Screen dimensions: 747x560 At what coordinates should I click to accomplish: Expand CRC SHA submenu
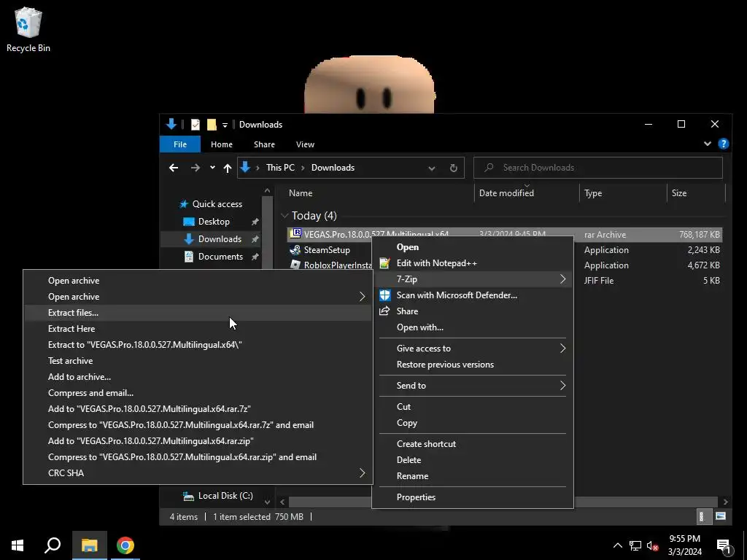click(x=198, y=473)
